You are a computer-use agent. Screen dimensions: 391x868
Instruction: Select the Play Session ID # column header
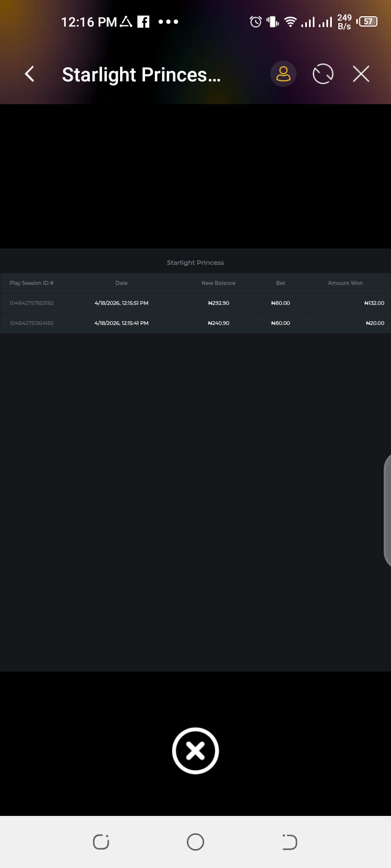point(31,283)
